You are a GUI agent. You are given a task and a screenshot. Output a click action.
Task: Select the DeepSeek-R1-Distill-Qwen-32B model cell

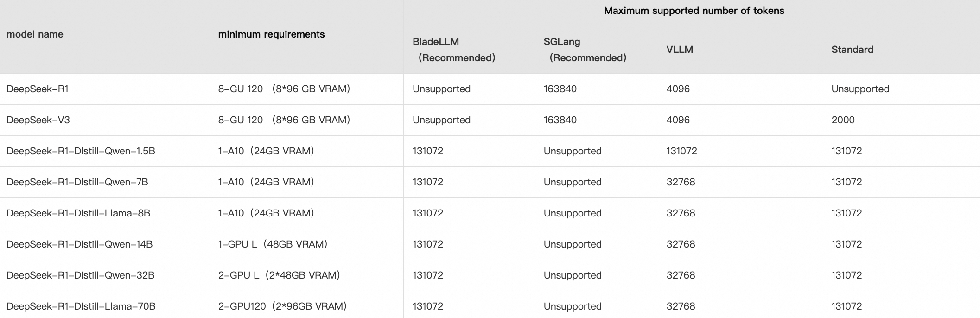click(x=80, y=275)
